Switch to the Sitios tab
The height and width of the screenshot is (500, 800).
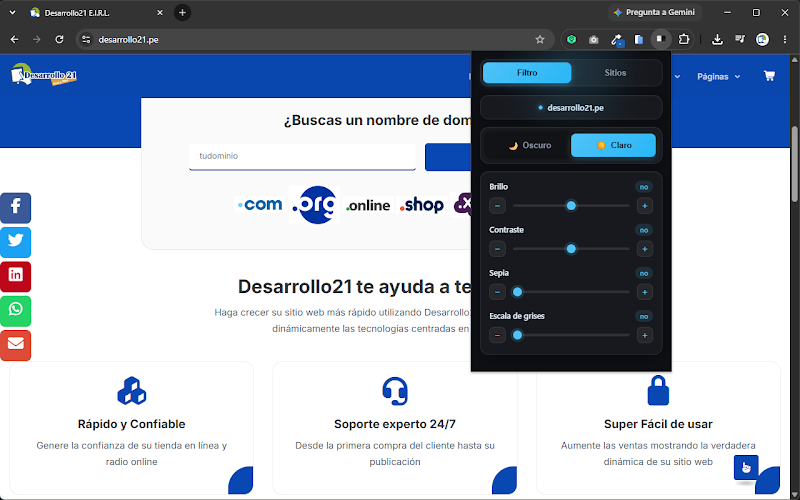tap(615, 72)
